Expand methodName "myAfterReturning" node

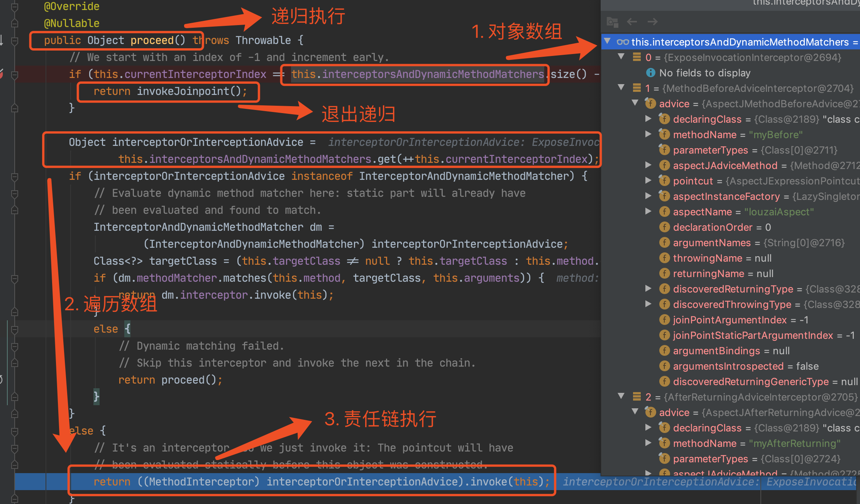[x=648, y=443]
